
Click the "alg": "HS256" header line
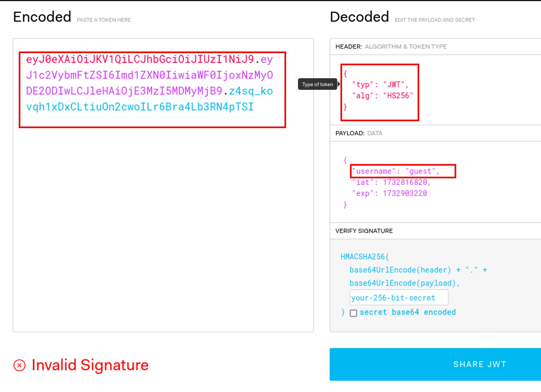383,96
